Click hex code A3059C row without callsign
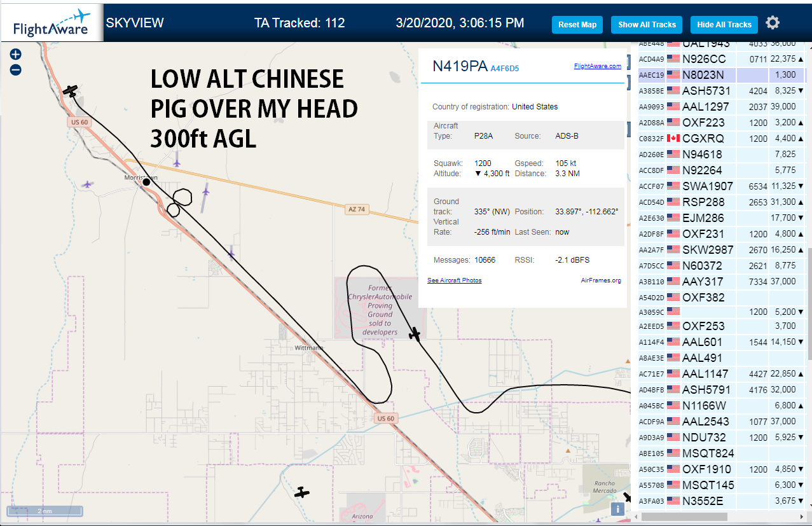Image resolution: width=812 pixels, height=526 pixels. coord(722,312)
